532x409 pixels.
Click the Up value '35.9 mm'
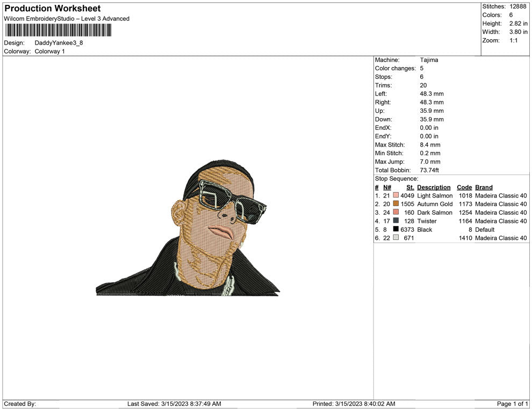(432, 111)
